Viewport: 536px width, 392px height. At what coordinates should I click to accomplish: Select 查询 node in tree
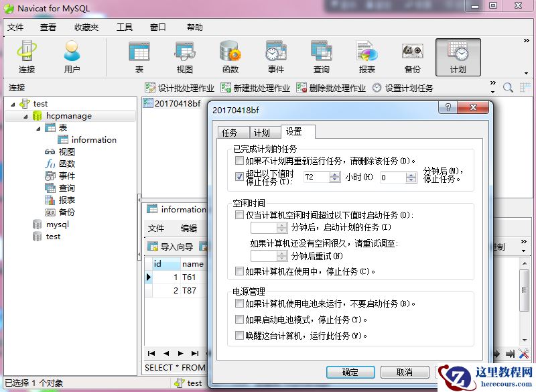point(60,188)
